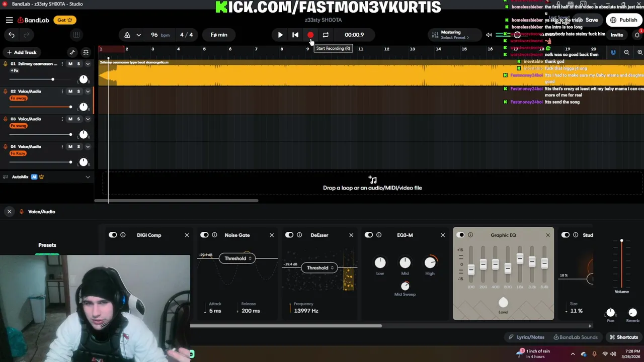Open Noise Gate Threshold selector
Viewport: 644px width, 362px height.
(x=237, y=258)
